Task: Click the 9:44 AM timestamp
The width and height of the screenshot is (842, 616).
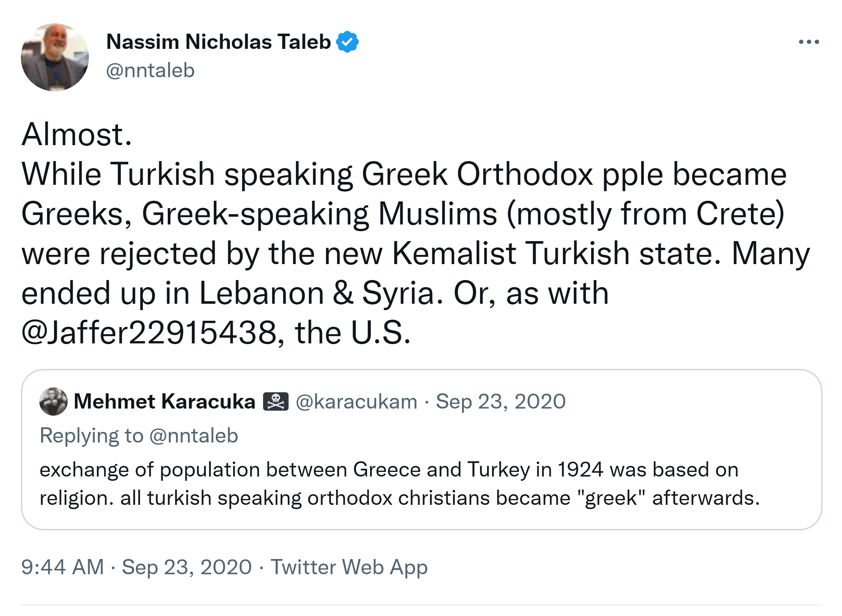Action: (62, 567)
